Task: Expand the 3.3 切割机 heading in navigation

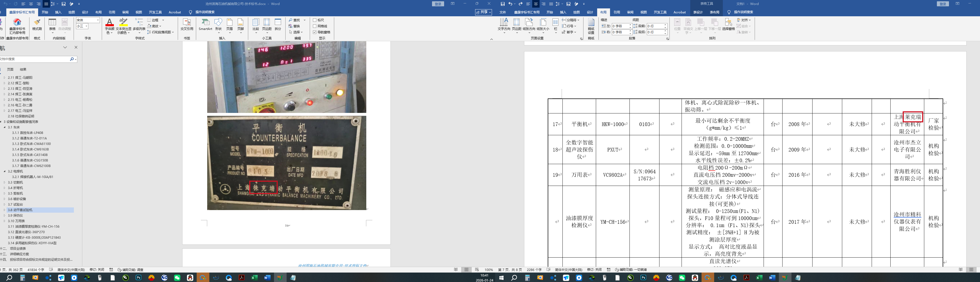Action: pyautogui.click(x=4, y=182)
